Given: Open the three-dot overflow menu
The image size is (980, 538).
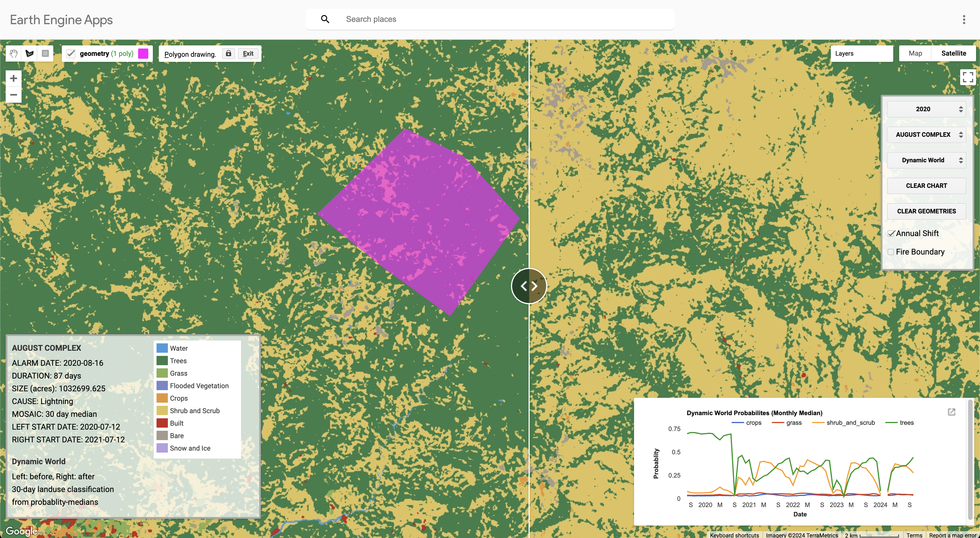Looking at the screenshot, I should (964, 19).
